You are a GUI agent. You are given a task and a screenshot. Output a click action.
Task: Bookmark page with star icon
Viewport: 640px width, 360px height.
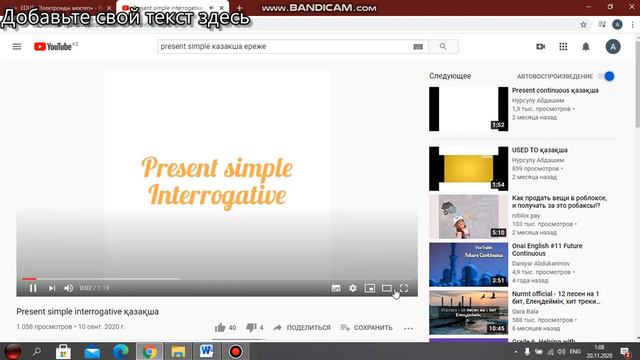tap(584, 25)
